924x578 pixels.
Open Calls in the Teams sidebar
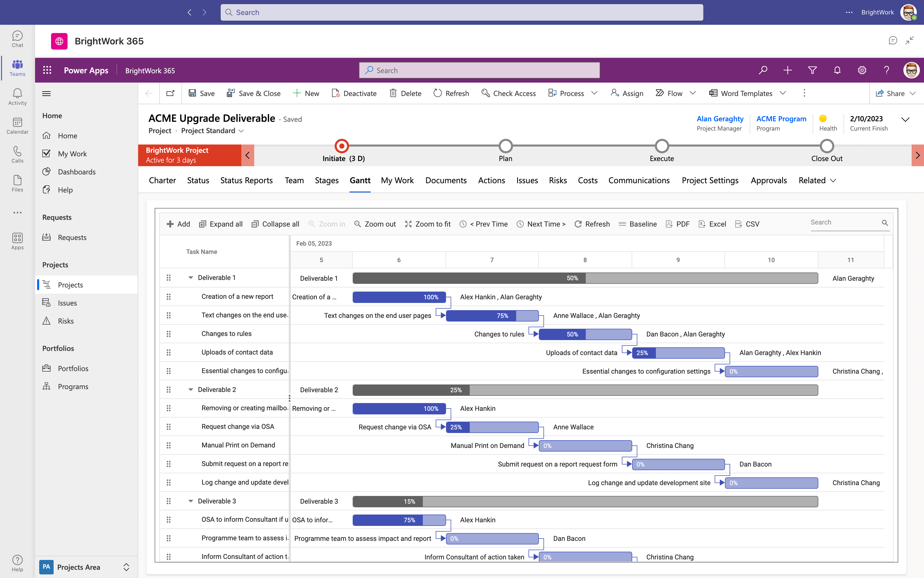(x=17, y=155)
